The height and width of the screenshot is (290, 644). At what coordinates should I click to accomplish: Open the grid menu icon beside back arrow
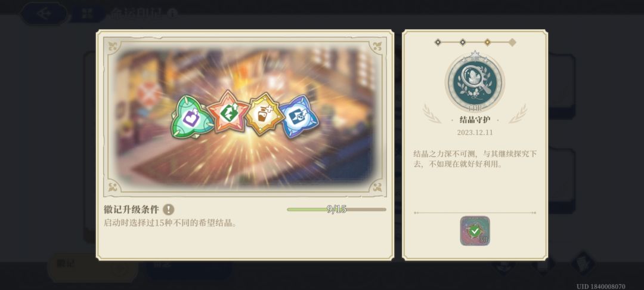click(x=87, y=14)
